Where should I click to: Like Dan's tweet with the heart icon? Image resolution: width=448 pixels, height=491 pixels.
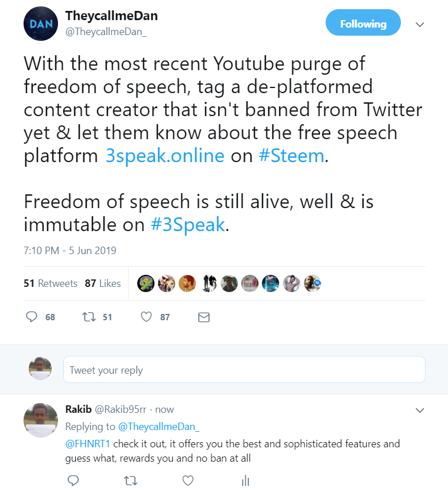click(146, 317)
